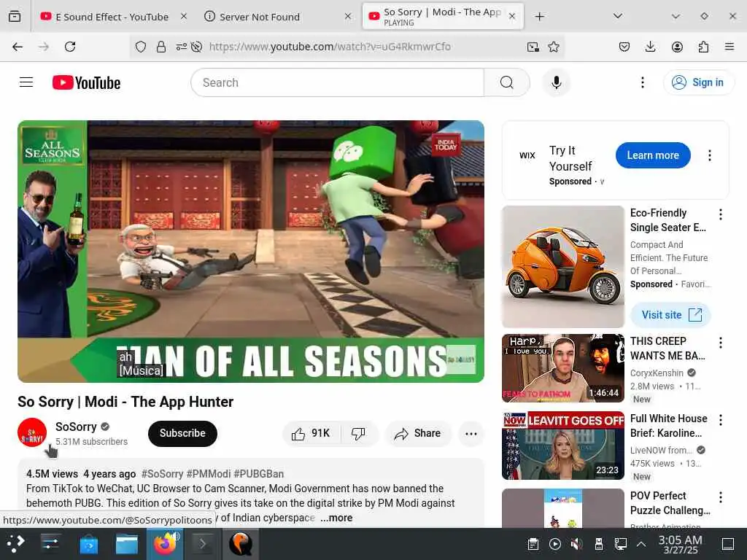Click the YouTube search magnifier button

pyautogui.click(x=507, y=82)
